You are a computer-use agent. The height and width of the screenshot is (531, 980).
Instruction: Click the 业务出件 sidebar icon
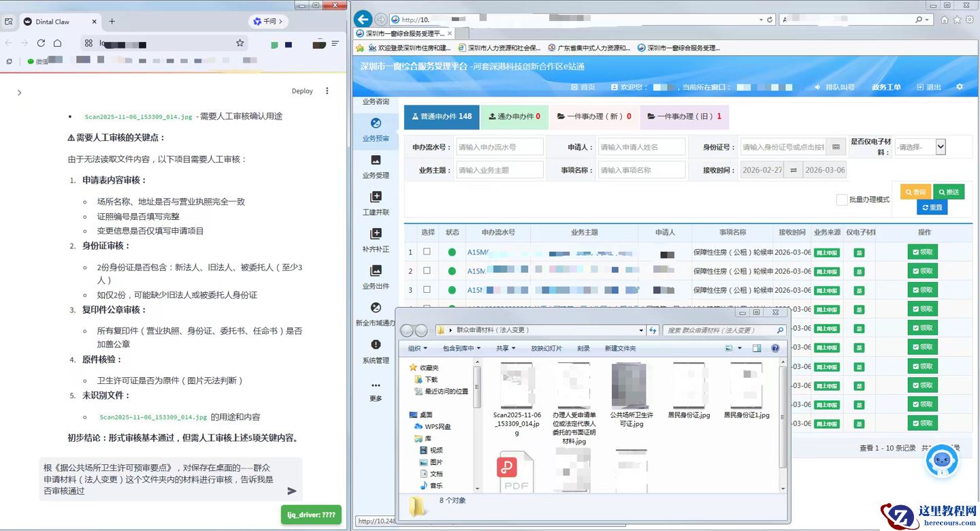tap(376, 271)
